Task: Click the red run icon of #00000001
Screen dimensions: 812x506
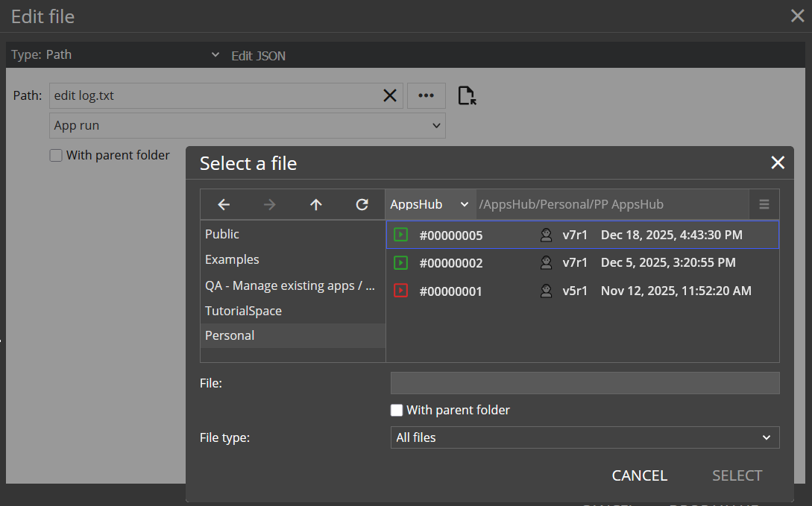Action: tap(401, 291)
